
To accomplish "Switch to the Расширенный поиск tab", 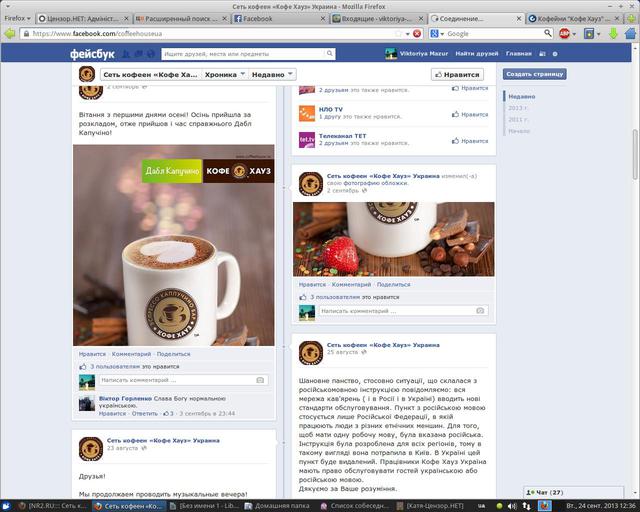I will 181,19.
